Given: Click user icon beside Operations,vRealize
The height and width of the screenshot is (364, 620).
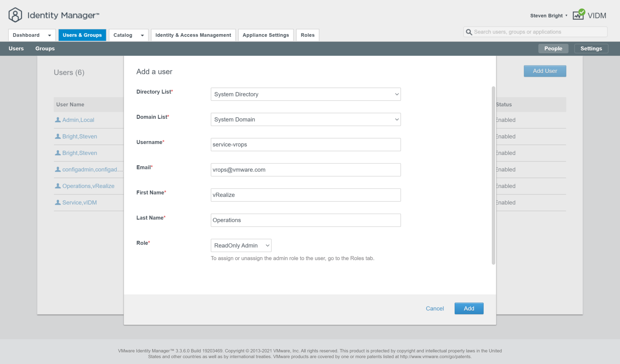Looking at the screenshot, I should pos(58,186).
